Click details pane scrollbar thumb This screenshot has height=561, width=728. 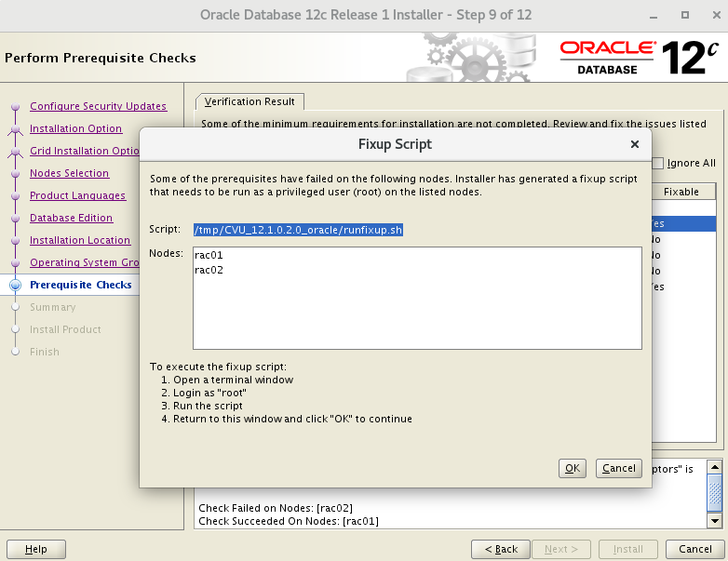tap(715, 492)
